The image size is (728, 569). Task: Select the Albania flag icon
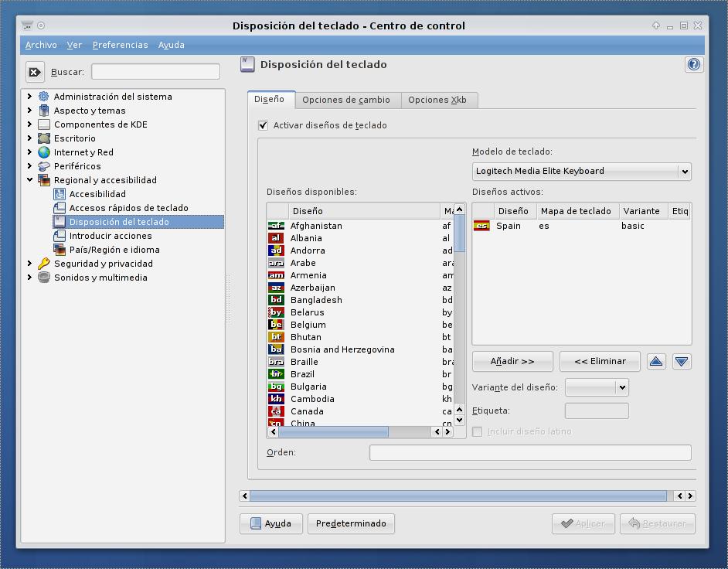coord(276,238)
